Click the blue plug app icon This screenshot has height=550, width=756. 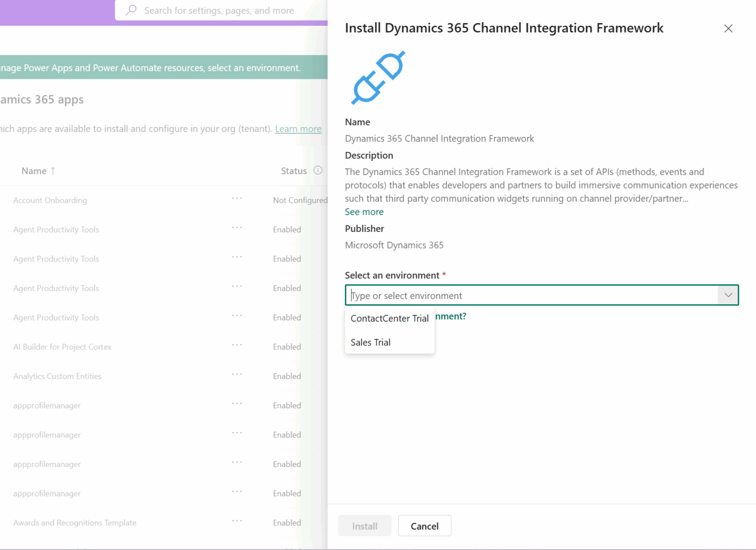point(378,77)
